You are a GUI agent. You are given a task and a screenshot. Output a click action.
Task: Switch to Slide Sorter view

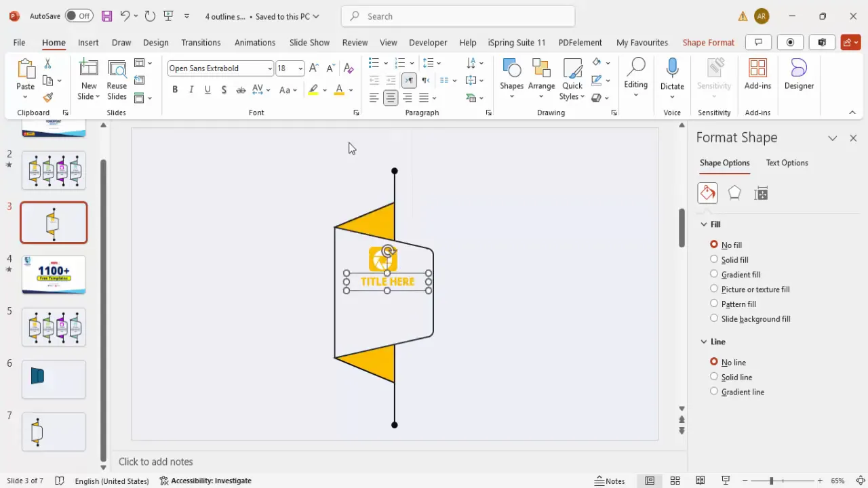(x=675, y=481)
